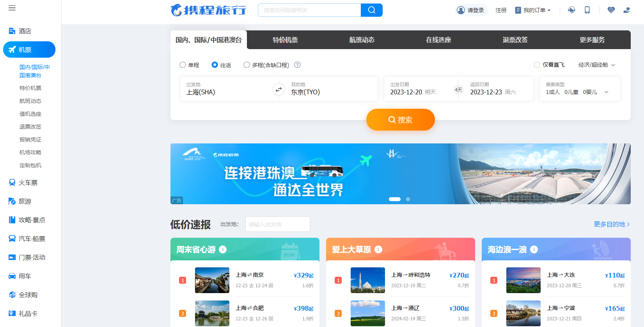Select the second banner carousel dot
The height and width of the screenshot is (327, 644).
tap(408, 199)
